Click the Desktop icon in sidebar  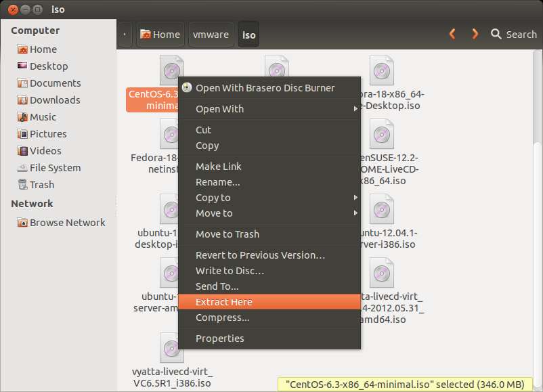22,66
